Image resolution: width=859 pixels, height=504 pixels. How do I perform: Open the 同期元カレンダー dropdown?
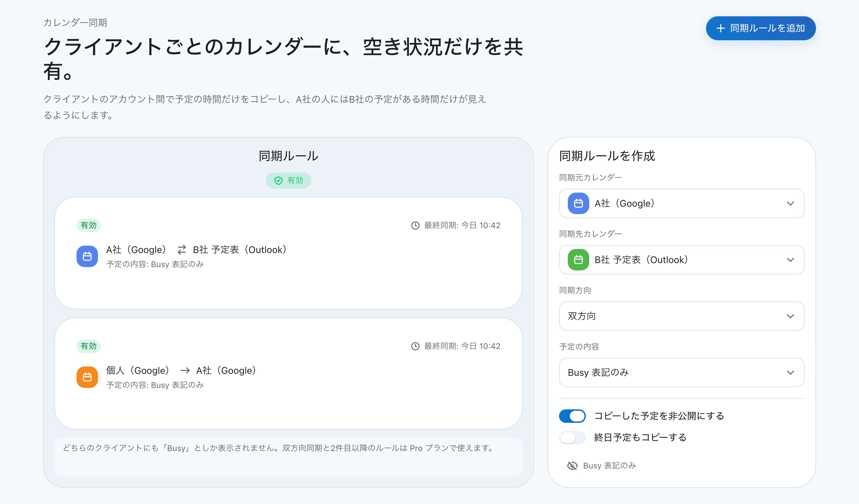[681, 203]
